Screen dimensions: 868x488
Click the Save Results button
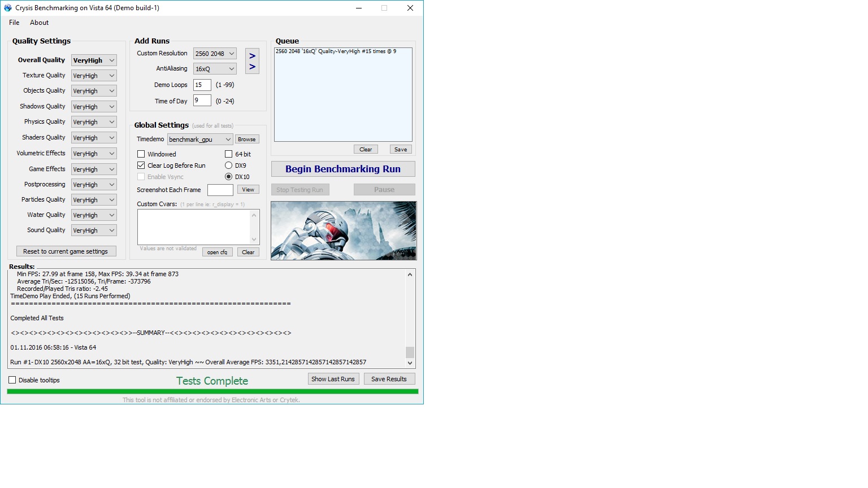(x=389, y=379)
